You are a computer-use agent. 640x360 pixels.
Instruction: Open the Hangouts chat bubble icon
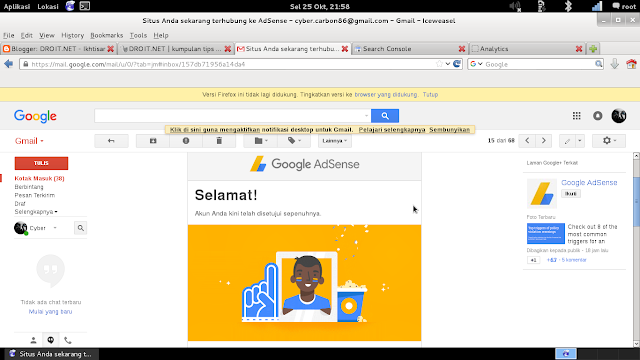coord(51,340)
